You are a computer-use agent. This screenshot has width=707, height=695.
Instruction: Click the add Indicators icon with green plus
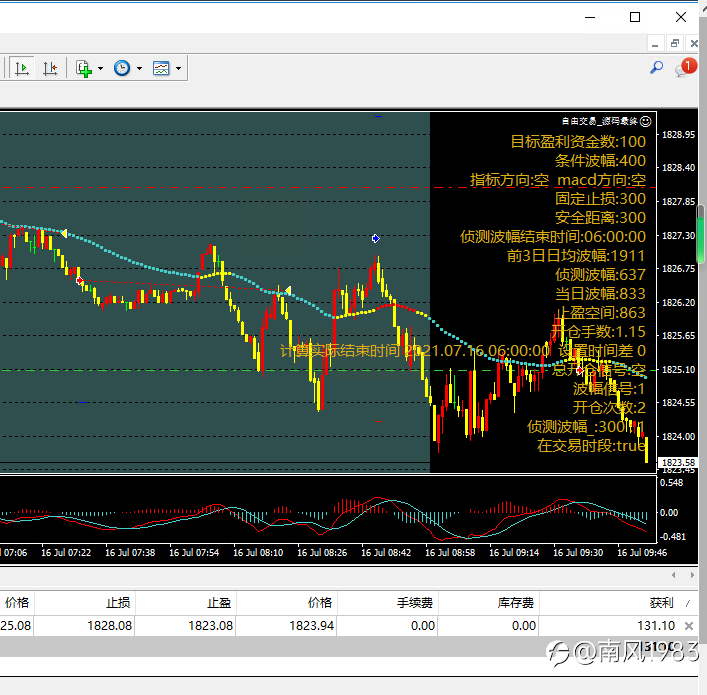pos(84,69)
